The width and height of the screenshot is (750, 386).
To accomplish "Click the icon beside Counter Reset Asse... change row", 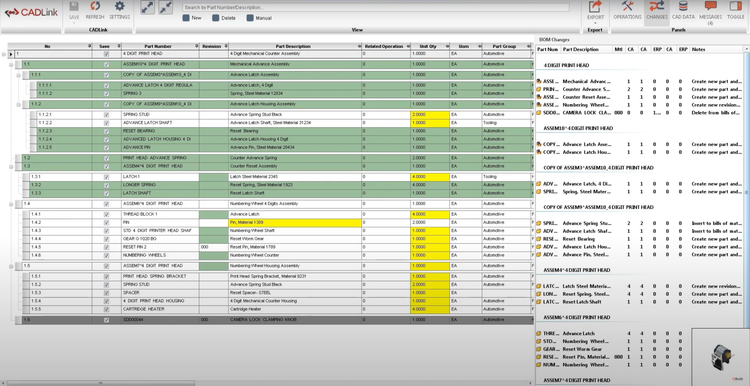I will [x=539, y=97].
